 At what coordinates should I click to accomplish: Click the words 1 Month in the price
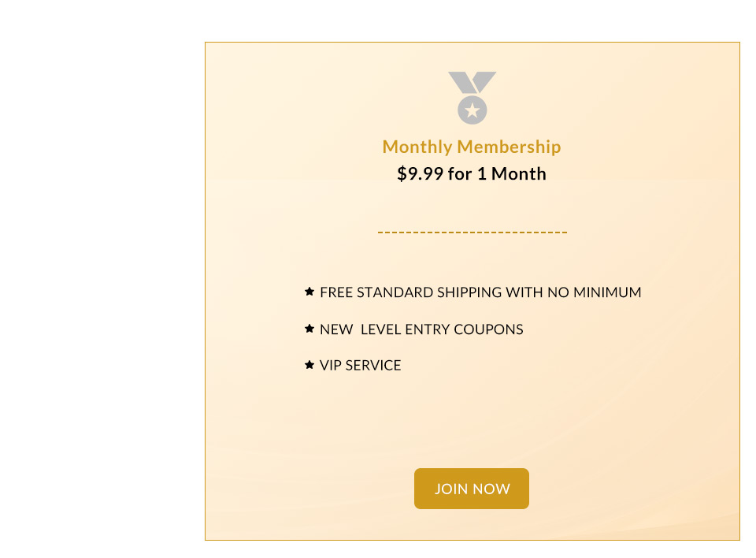pos(512,173)
